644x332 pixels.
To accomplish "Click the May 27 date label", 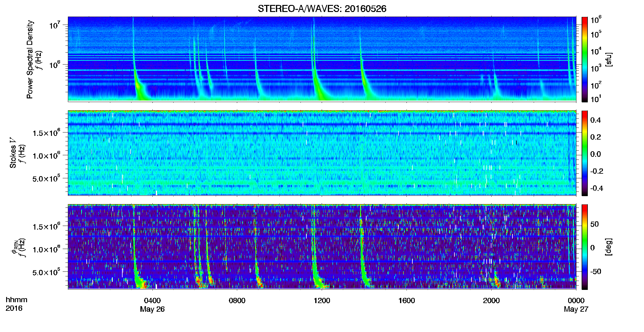I will click(x=576, y=309).
